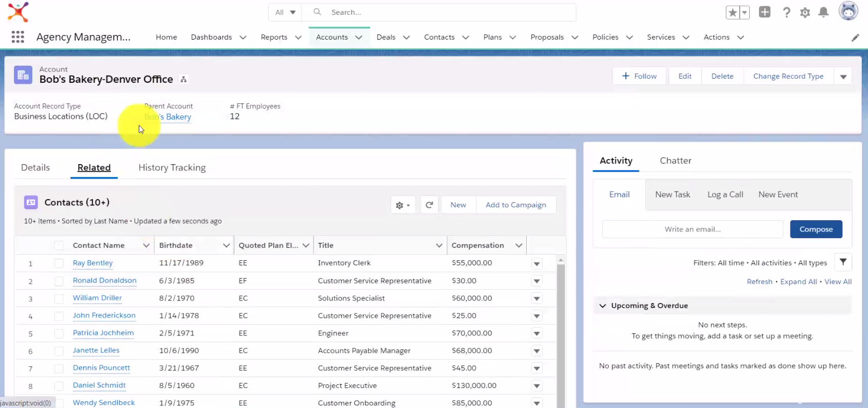Open the Setup gear icon
This screenshot has width=868, height=408.
click(x=805, y=12)
